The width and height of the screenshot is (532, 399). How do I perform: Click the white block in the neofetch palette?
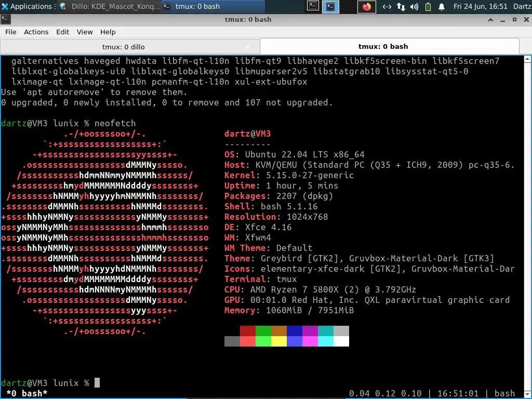(x=341, y=341)
